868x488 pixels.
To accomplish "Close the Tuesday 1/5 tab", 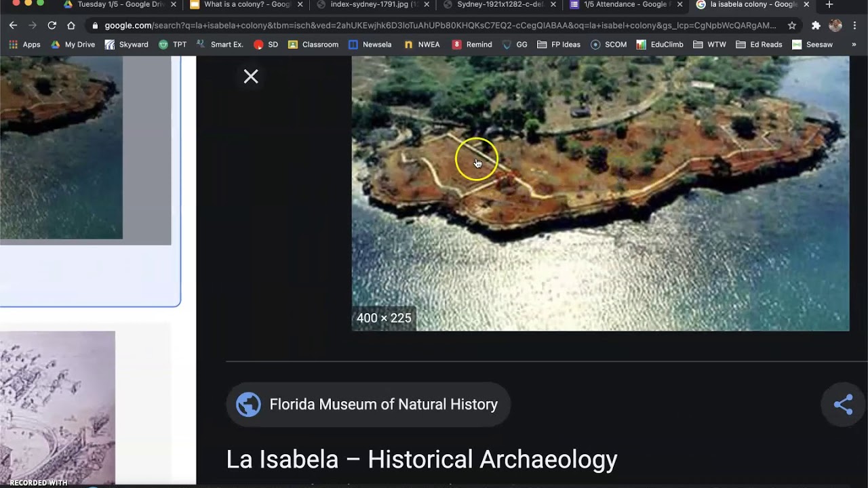I will click(x=174, y=5).
